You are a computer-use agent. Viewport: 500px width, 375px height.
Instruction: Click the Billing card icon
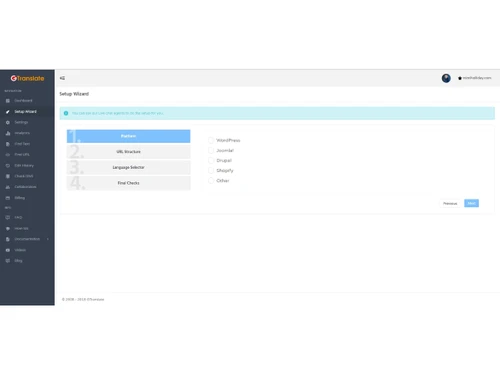(x=8, y=198)
